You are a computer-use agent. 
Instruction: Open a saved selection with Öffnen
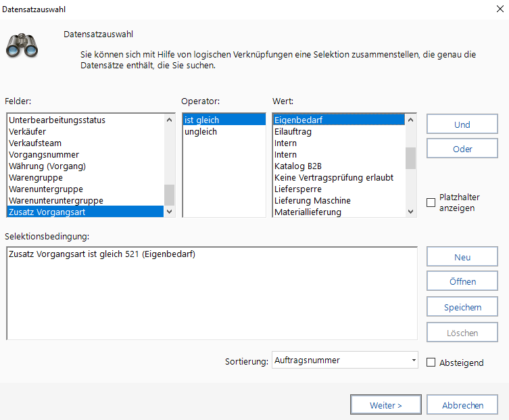[462, 282]
